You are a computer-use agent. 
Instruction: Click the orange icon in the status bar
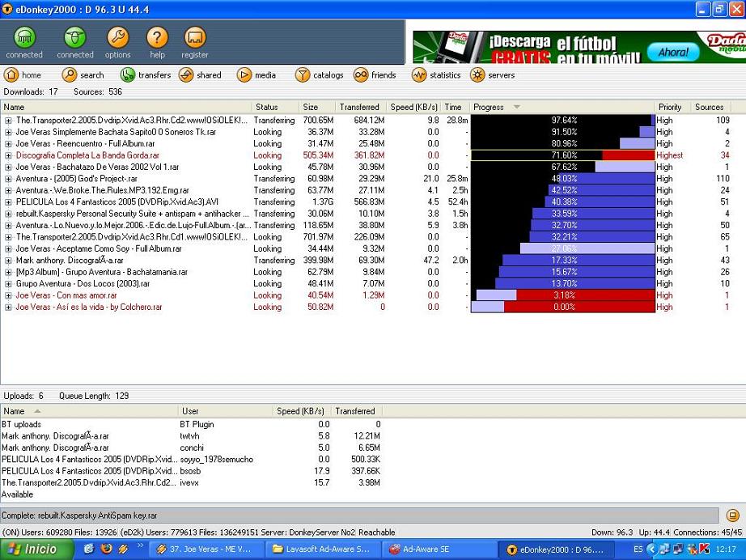733,515
